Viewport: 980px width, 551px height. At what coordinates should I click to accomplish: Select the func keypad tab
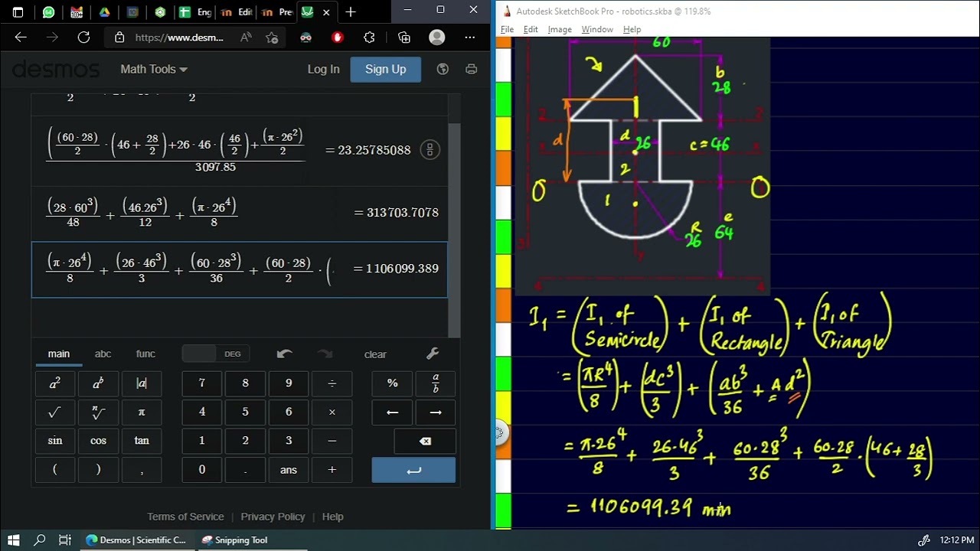(145, 354)
